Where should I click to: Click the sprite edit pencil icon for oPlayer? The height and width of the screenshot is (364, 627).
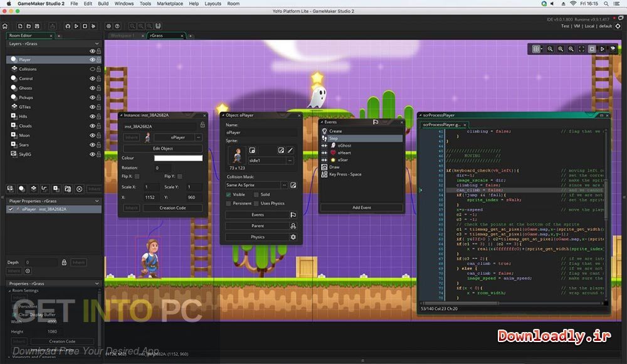pos(290,150)
